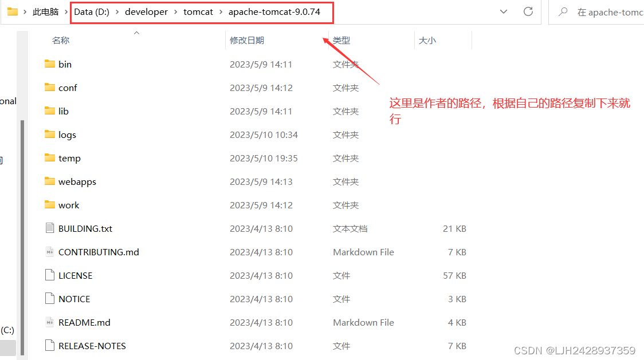Go to 此电脑 in address bar

coord(46,12)
